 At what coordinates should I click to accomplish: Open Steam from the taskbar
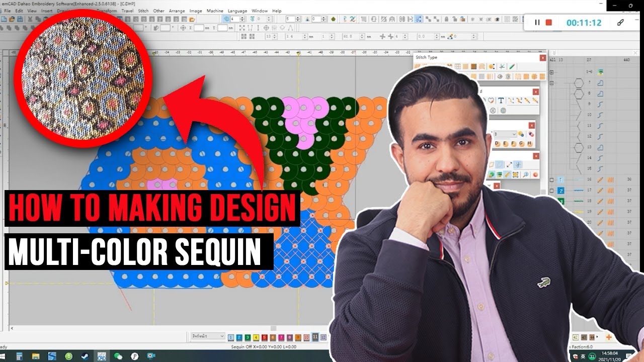tap(85, 356)
